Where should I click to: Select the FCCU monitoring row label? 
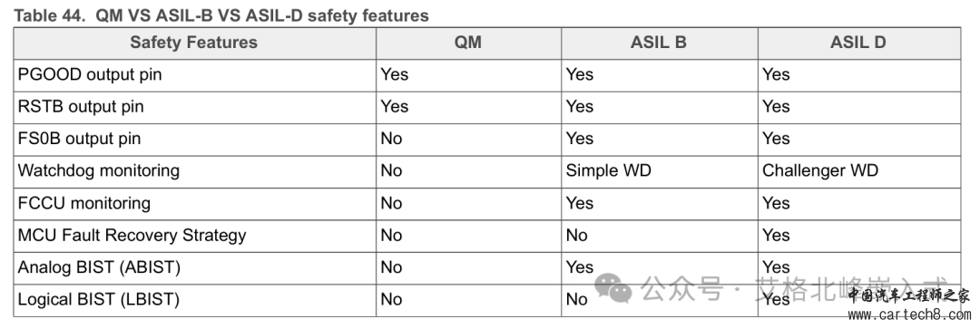84,204
